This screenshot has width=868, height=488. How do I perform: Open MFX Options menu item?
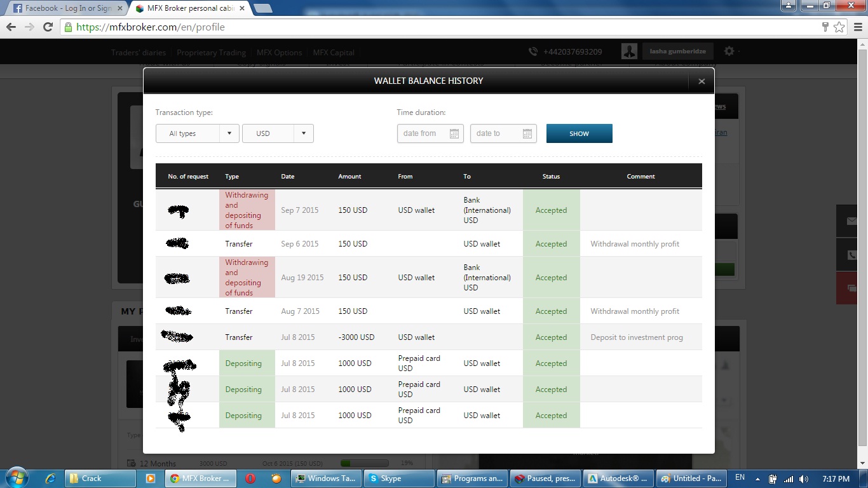[279, 53]
